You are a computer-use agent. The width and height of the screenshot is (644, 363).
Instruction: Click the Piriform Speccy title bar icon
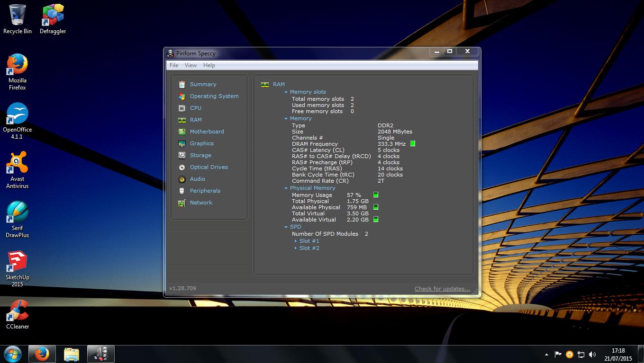pyautogui.click(x=171, y=53)
